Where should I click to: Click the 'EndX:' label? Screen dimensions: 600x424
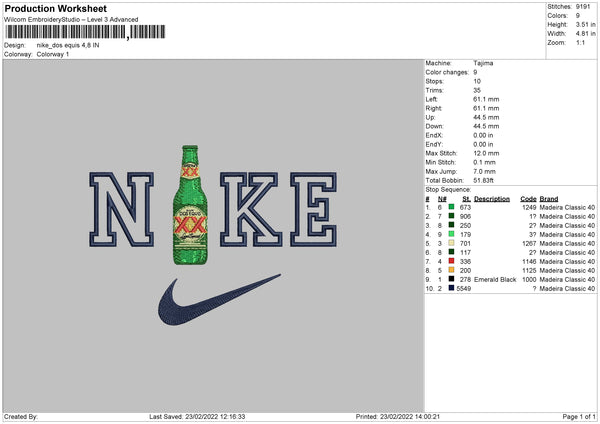click(434, 135)
